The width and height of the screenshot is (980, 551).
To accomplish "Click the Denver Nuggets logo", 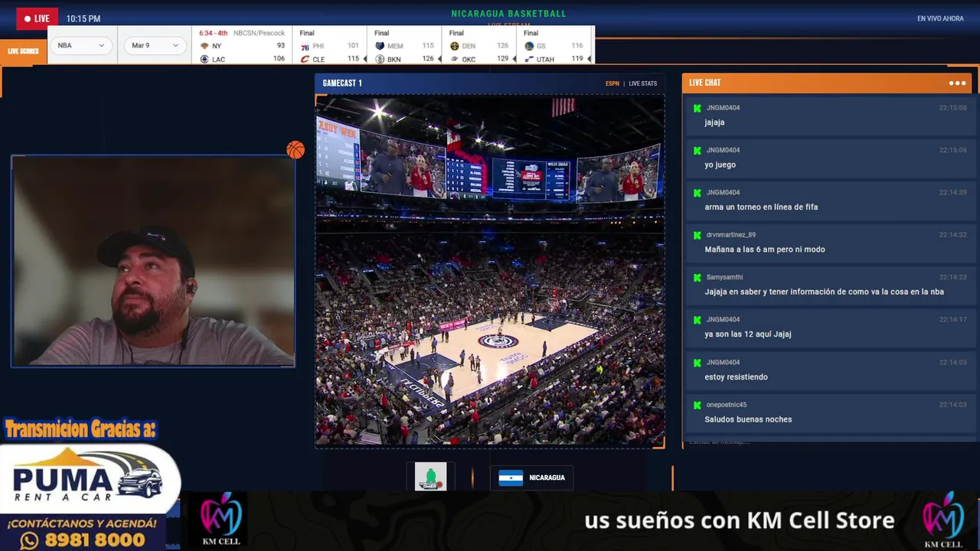I will pyautogui.click(x=454, y=46).
